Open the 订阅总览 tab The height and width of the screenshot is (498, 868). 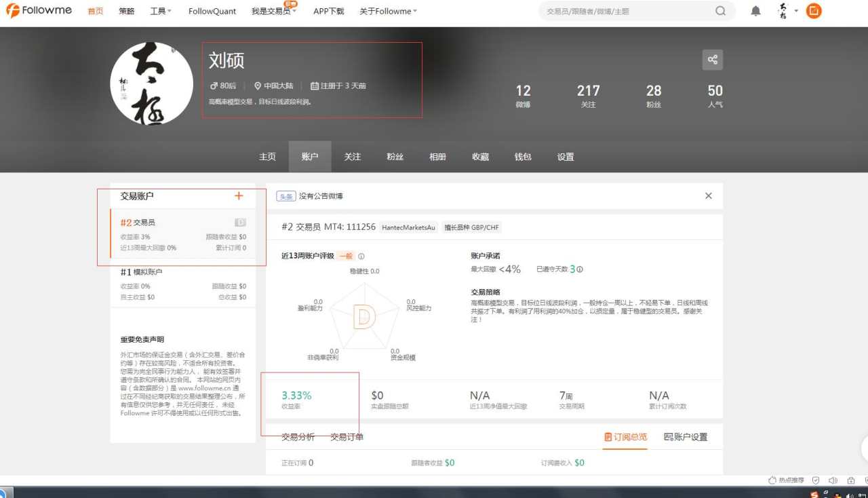[x=625, y=437]
